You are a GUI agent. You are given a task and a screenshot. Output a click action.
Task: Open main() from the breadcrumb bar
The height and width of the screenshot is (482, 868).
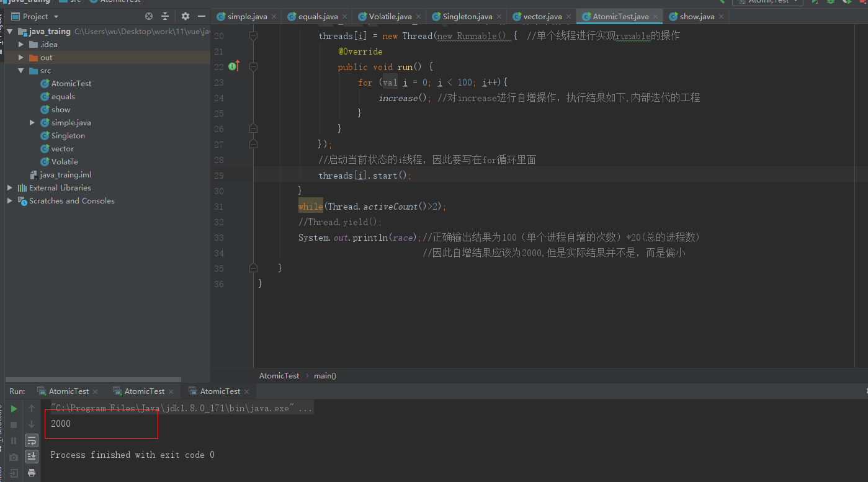[x=324, y=375]
